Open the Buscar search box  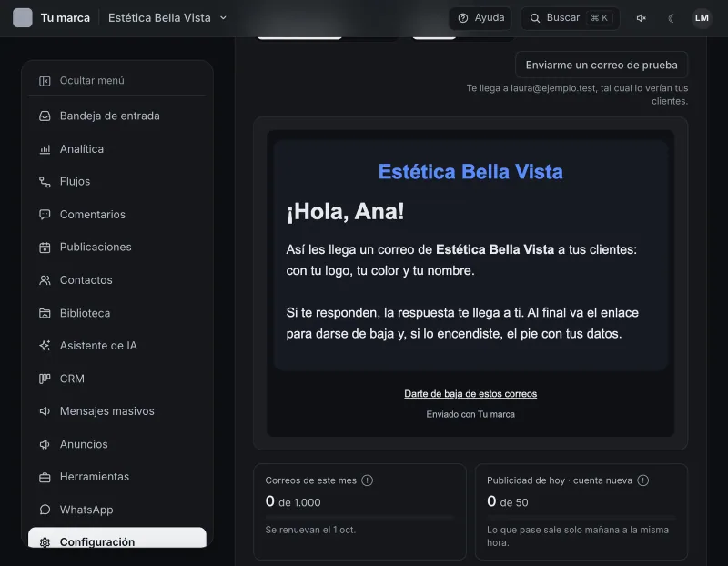pyautogui.click(x=571, y=18)
